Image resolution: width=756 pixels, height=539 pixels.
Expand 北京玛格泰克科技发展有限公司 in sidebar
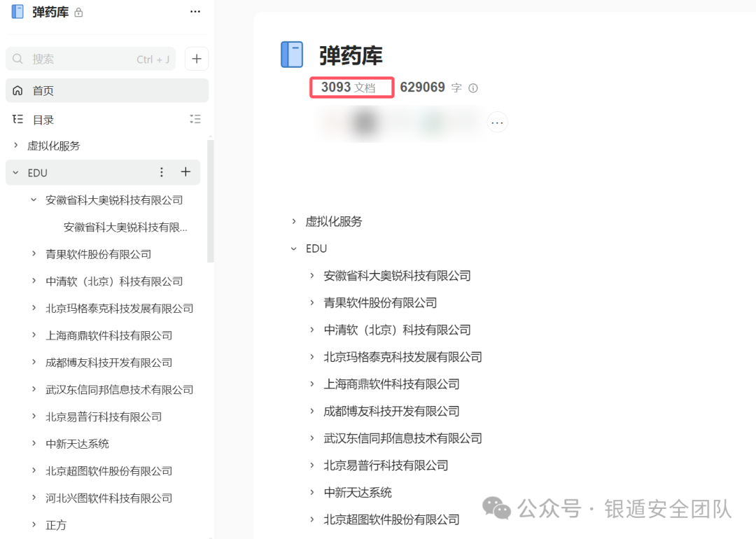point(34,307)
